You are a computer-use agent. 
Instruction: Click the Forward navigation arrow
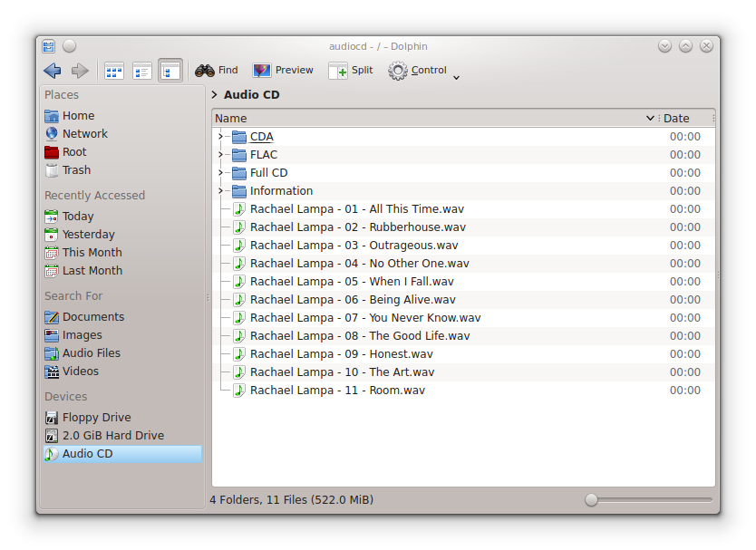(x=80, y=71)
